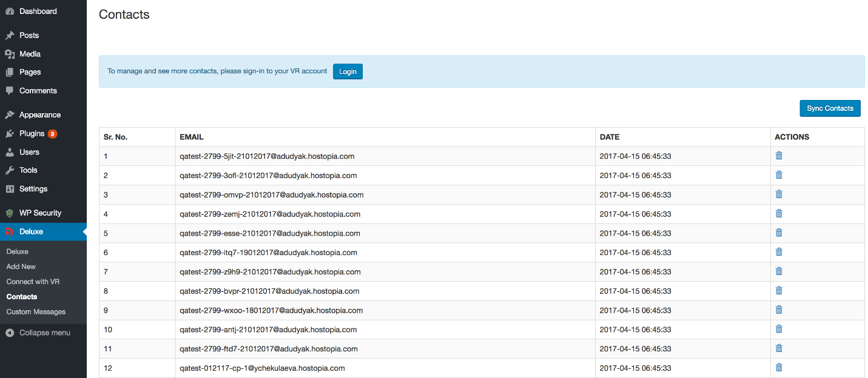868x378 pixels.
Task: Click the Settings sliders icon
Action: click(10, 189)
